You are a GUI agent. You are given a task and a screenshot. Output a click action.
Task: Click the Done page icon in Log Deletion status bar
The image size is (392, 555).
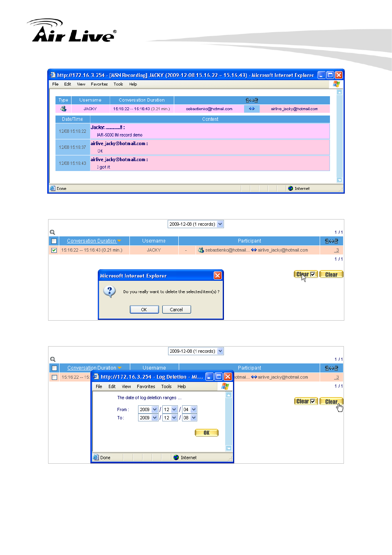tap(96, 458)
